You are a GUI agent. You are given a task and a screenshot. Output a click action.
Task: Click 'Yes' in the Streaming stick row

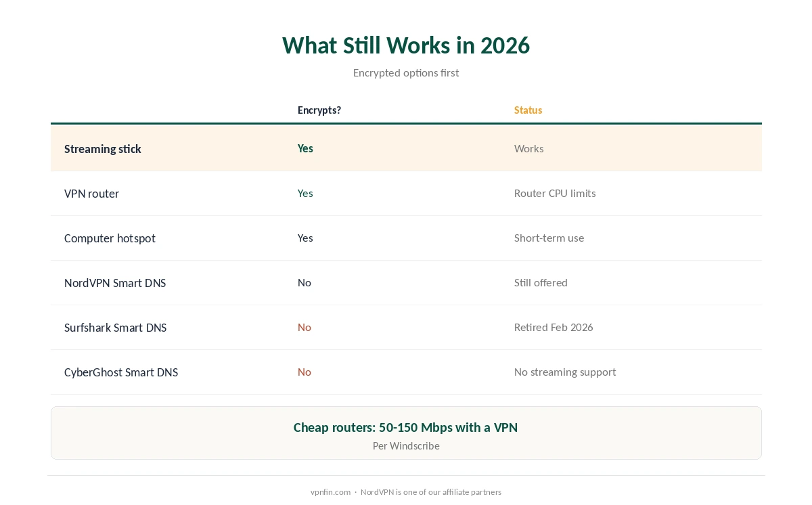tap(305, 148)
